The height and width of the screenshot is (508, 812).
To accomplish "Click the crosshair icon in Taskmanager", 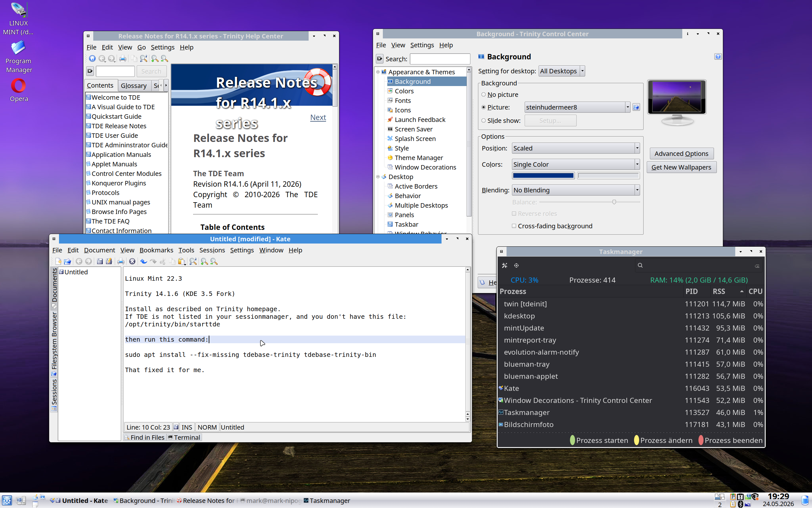I will pyautogui.click(x=516, y=265).
